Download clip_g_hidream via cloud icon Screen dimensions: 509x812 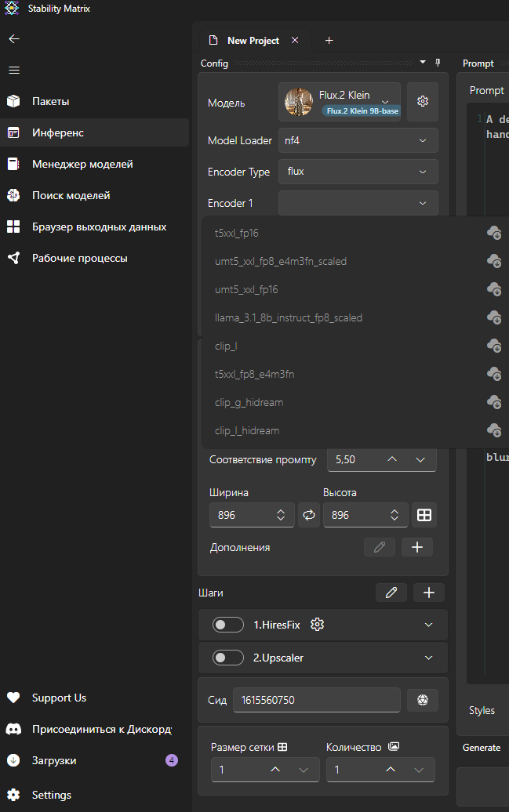(x=494, y=402)
